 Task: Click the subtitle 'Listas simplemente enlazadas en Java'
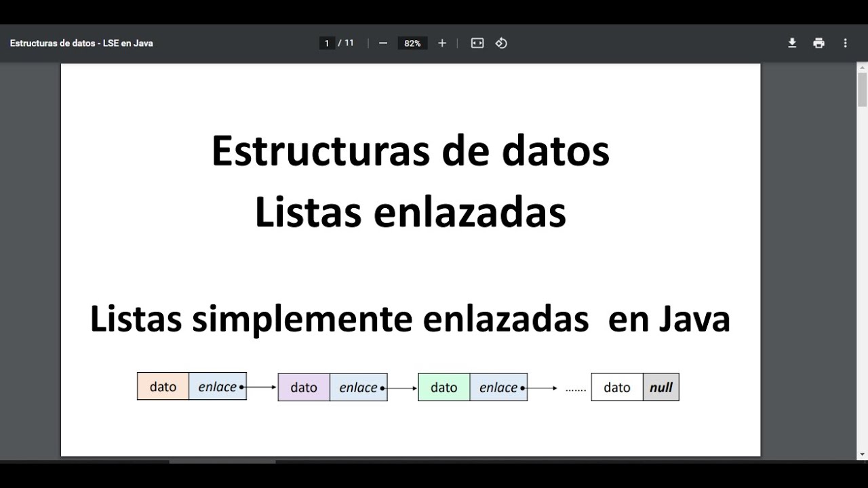(x=410, y=319)
